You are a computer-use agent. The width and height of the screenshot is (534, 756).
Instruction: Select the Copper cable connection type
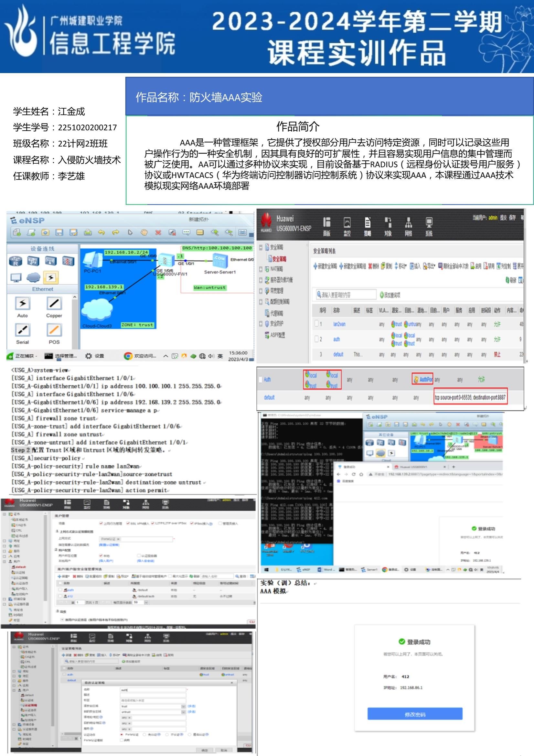coord(54,303)
